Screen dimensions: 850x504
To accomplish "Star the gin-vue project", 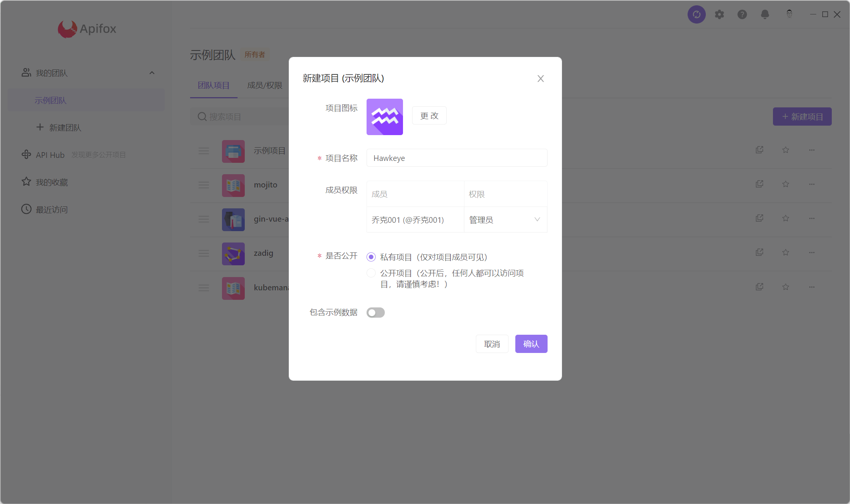I will point(785,218).
